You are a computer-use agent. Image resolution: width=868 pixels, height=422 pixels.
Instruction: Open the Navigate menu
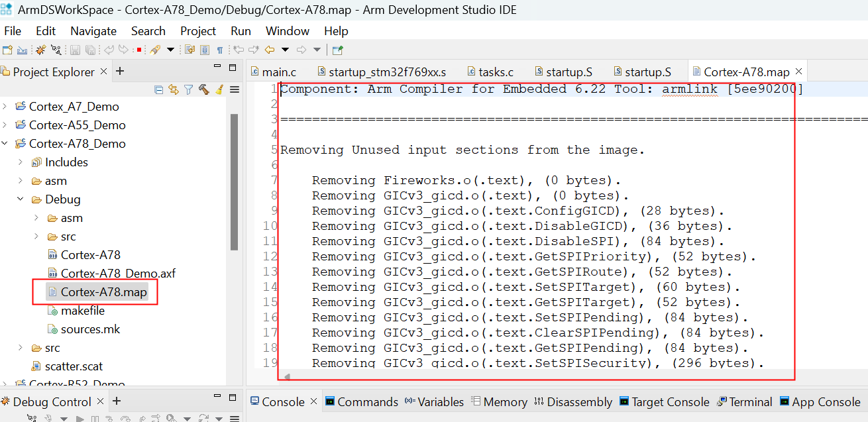coord(93,31)
